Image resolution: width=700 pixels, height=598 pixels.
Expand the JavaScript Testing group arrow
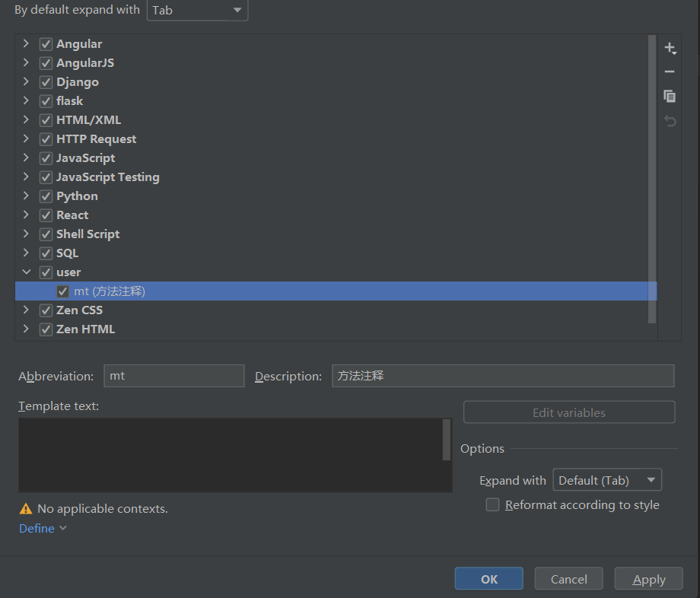pyautogui.click(x=26, y=177)
